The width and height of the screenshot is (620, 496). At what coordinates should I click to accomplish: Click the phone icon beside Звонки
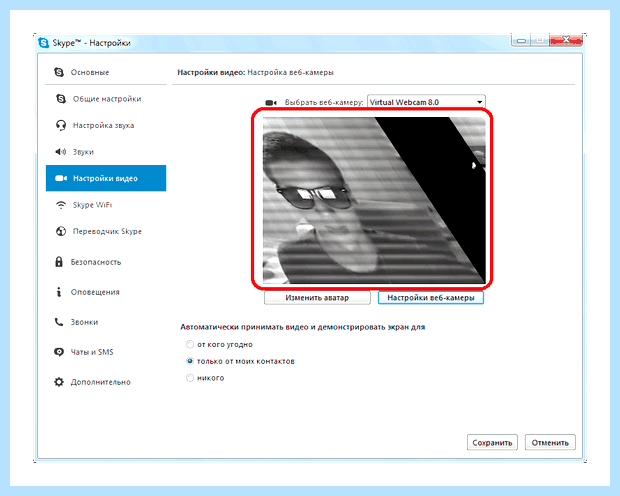pyautogui.click(x=59, y=322)
